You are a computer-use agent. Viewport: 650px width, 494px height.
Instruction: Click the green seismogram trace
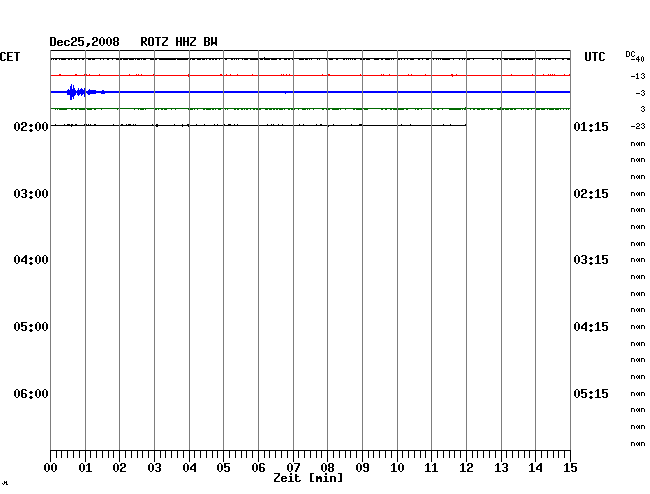coord(310,109)
